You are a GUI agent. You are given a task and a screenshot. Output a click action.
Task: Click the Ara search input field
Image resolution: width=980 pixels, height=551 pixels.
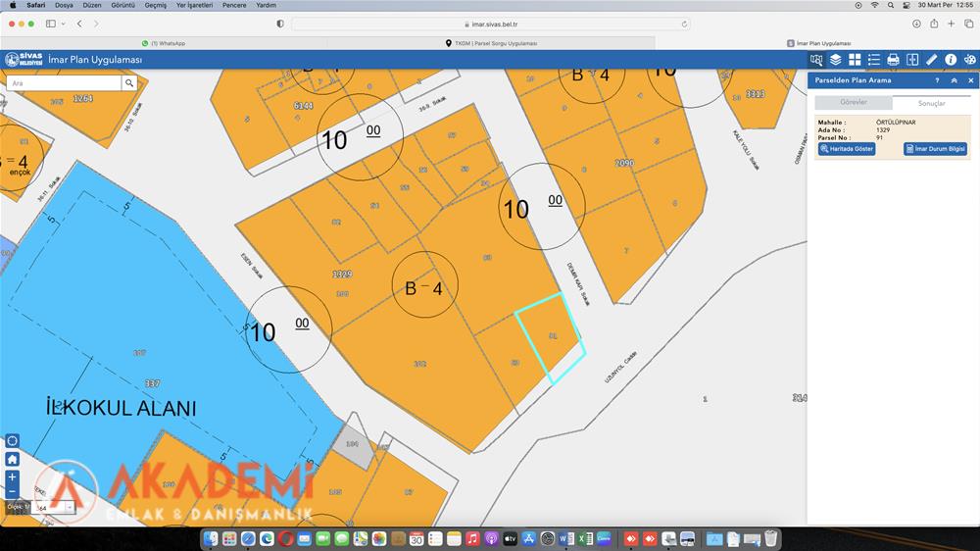(x=64, y=83)
